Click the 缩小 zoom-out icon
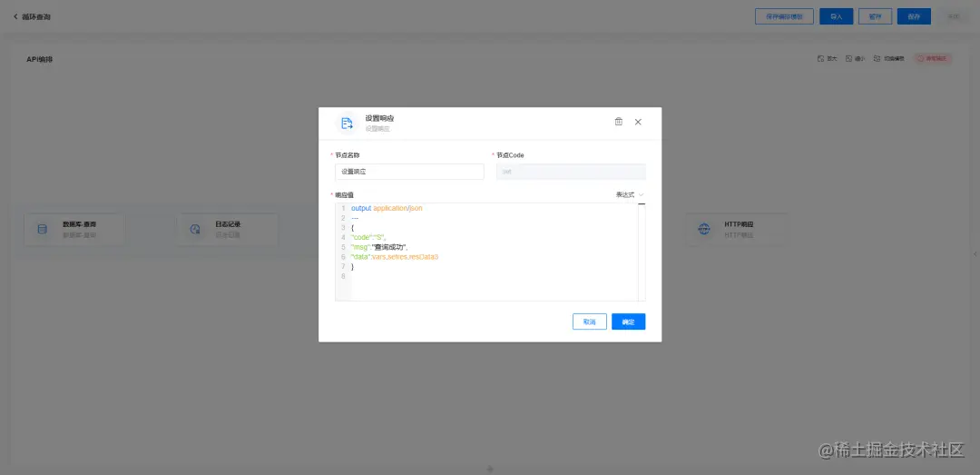Image resolution: width=980 pixels, height=475 pixels. tap(848, 58)
